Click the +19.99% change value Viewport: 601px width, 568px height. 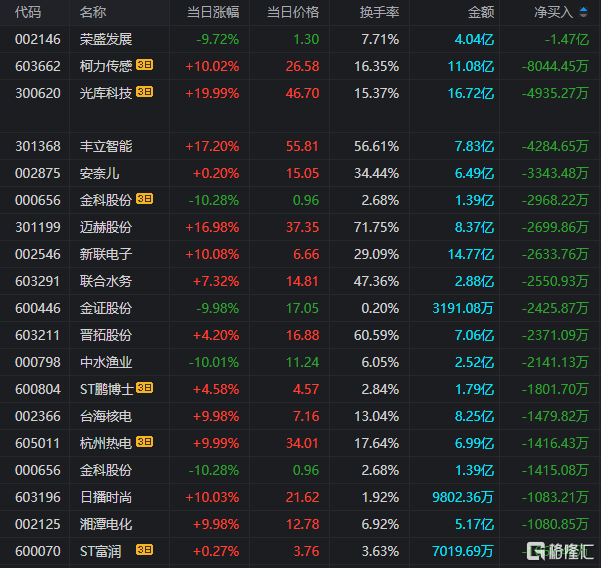click(212, 93)
